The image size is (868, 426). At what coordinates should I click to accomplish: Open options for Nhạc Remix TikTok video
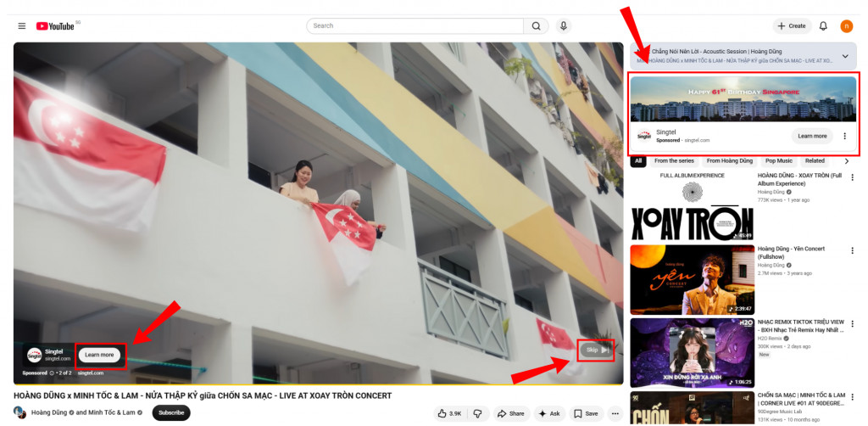tap(852, 324)
